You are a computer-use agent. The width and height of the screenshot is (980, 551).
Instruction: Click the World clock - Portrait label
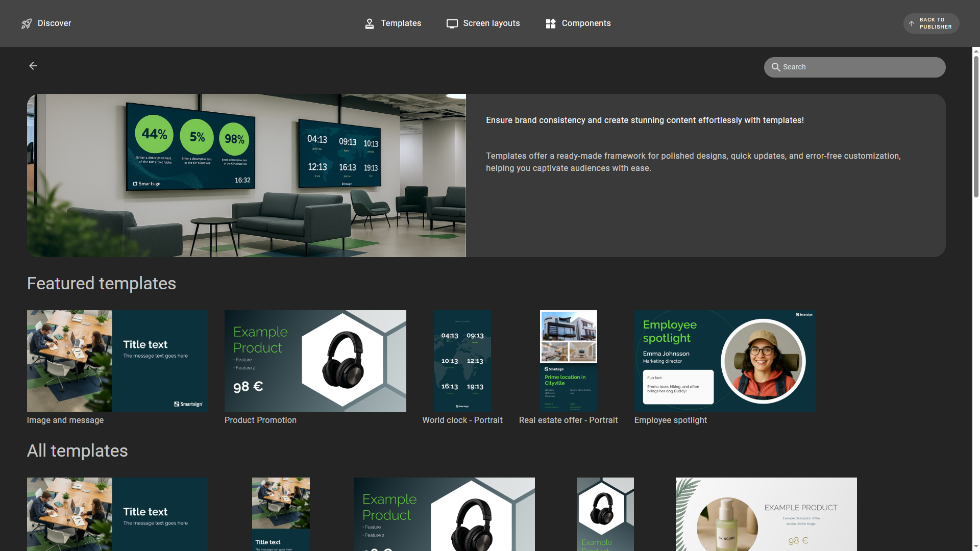[x=462, y=420]
